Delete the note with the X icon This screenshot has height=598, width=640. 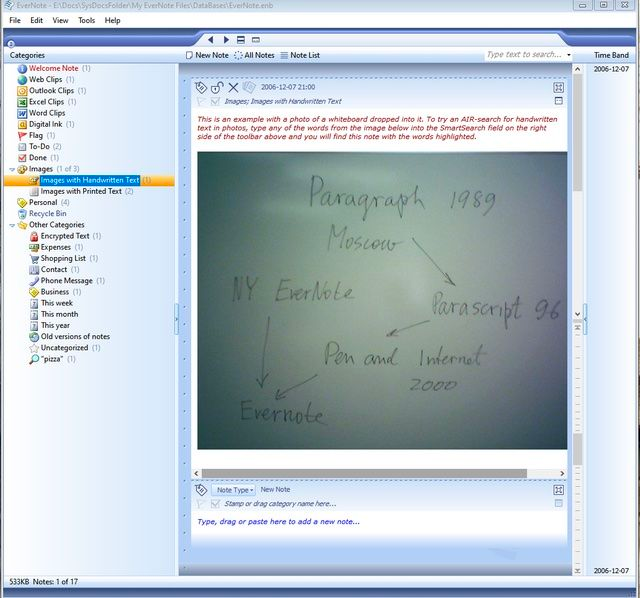pos(233,87)
